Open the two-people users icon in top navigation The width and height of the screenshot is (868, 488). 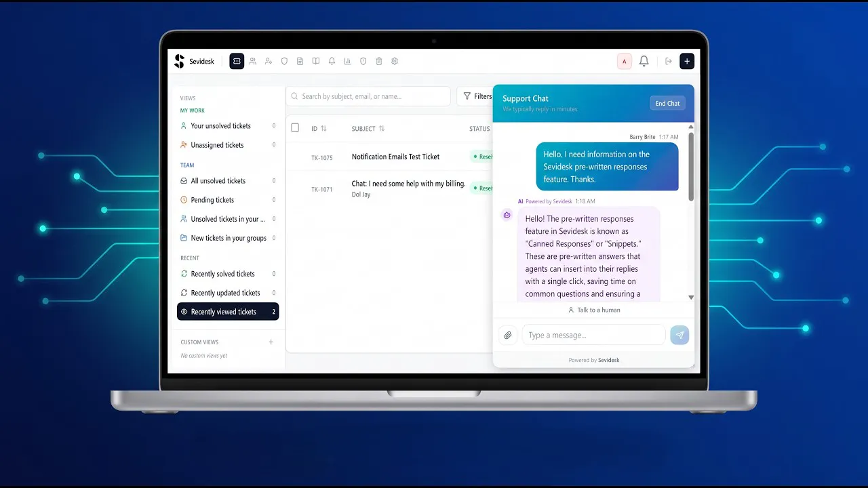point(253,61)
